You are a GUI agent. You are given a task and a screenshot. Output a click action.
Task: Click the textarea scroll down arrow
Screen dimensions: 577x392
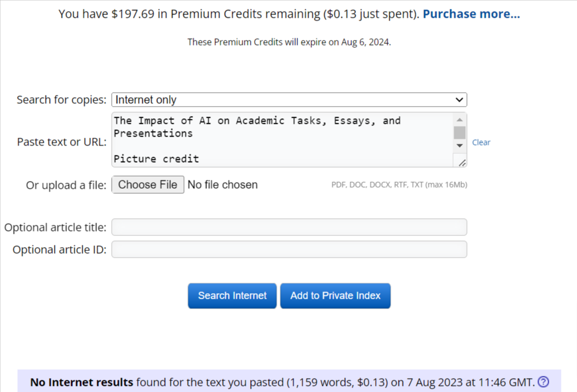coord(460,145)
